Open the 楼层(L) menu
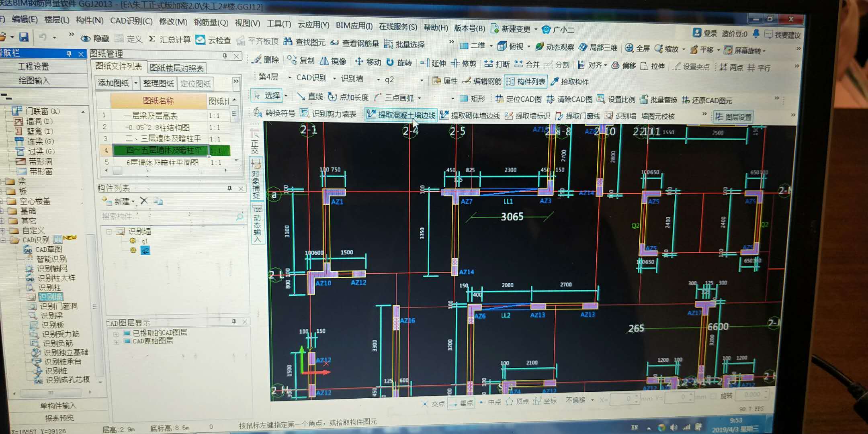868x434 pixels. click(57, 19)
